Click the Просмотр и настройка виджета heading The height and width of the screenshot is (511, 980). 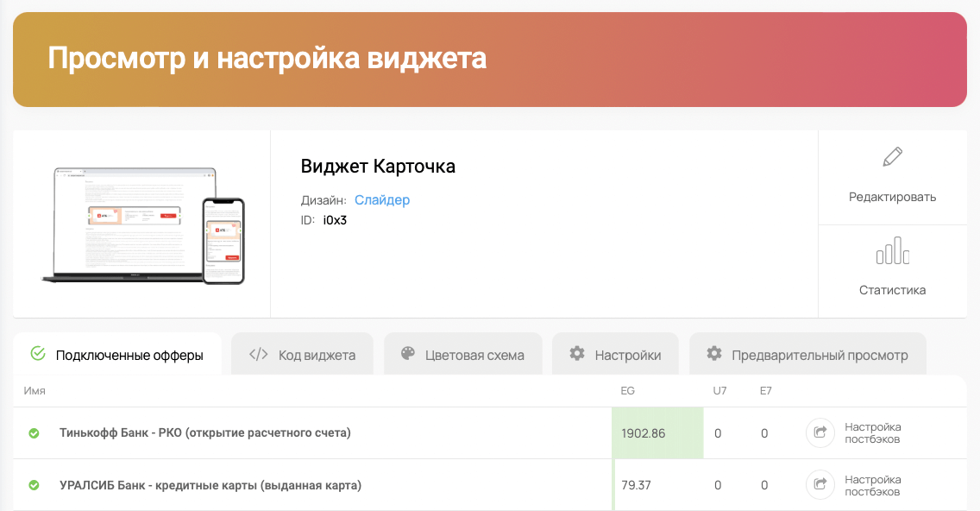coord(267,59)
